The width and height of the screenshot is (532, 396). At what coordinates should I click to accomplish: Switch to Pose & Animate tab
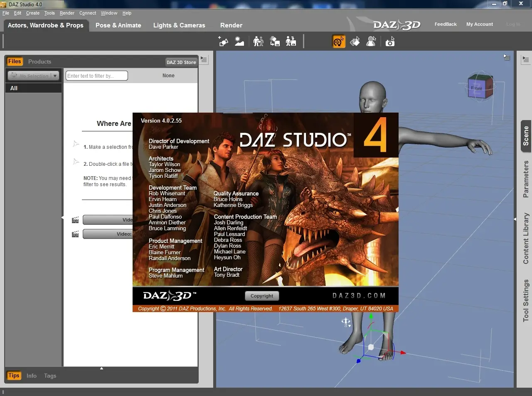pyautogui.click(x=118, y=25)
